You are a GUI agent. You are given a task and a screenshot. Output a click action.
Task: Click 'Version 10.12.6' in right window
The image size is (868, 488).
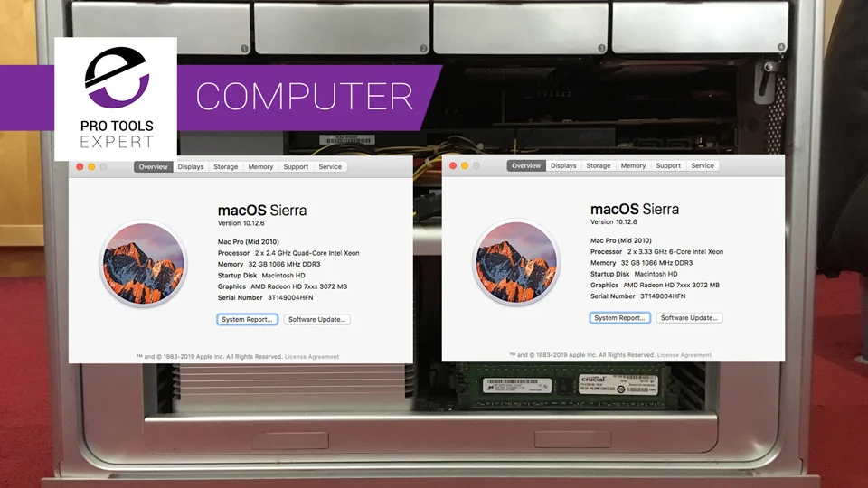pyautogui.click(x=614, y=222)
